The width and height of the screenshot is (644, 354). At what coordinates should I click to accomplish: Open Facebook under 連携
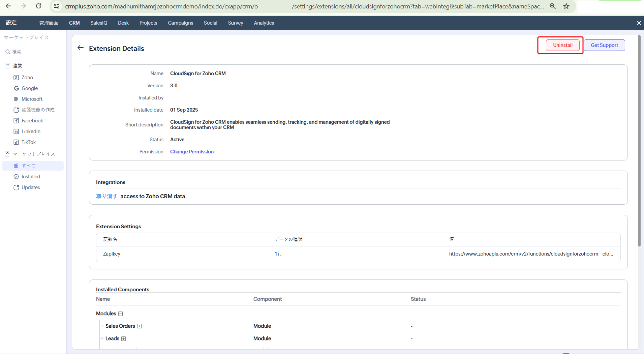[x=32, y=121]
